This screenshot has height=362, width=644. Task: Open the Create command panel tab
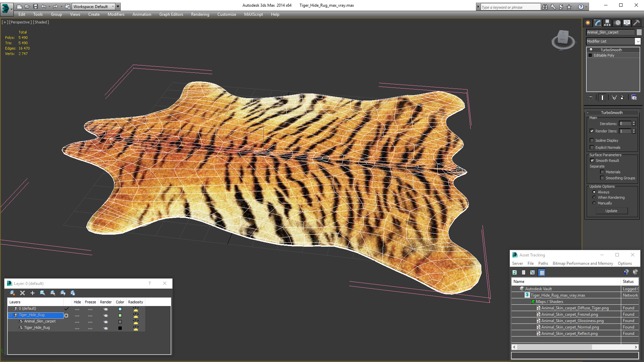(x=588, y=23)
